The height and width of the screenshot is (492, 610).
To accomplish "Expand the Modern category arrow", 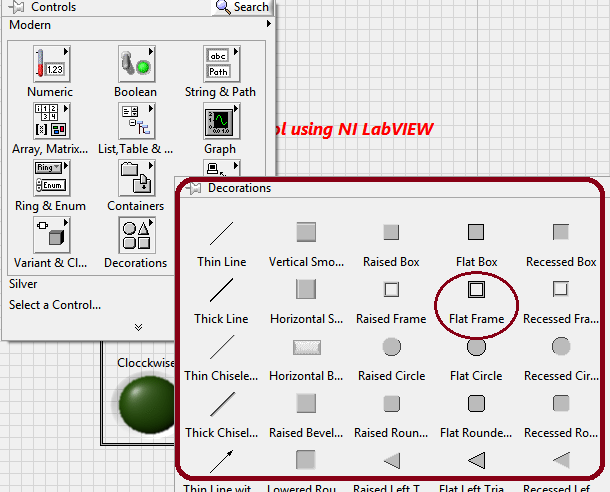I will [x=268, y=24].
